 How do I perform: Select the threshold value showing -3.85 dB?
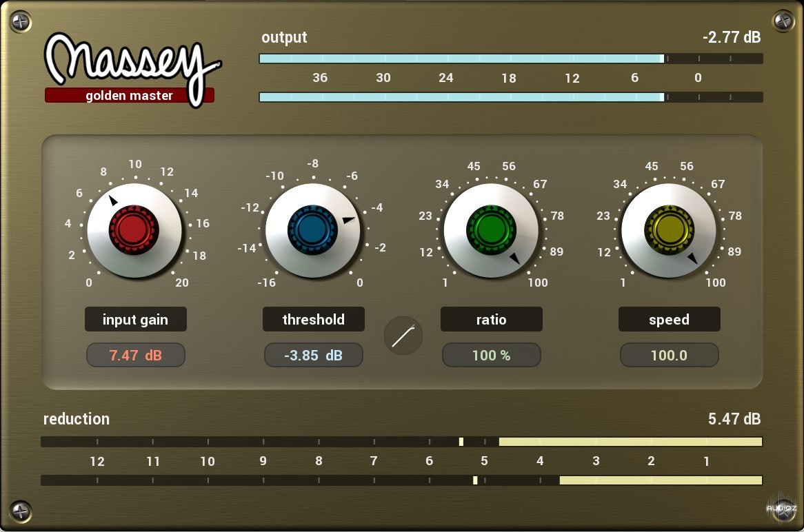click(313, 355)
